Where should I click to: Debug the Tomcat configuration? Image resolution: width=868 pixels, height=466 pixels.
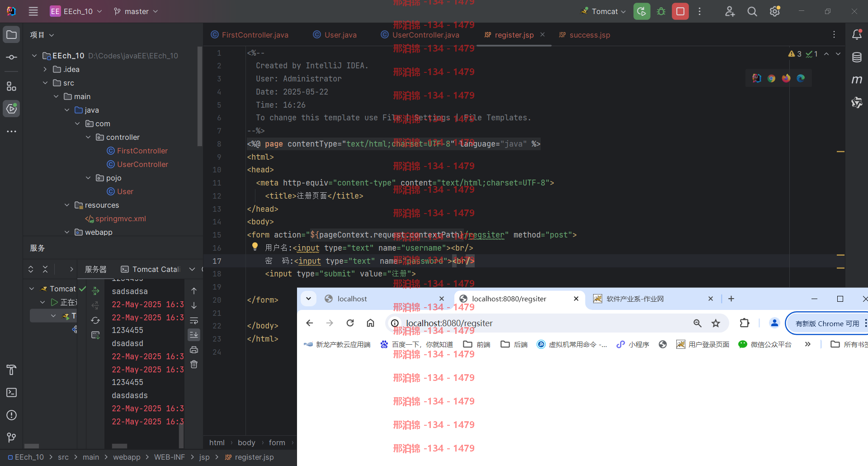click(661, 11)
